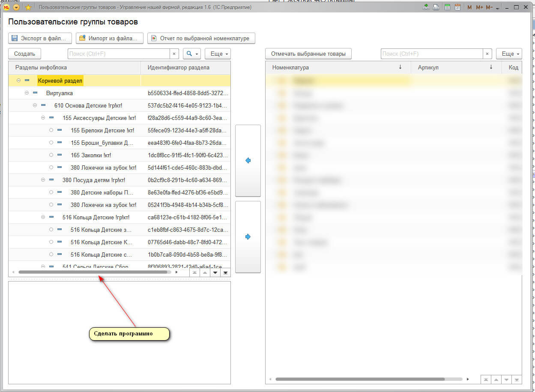Collapse the 516 Кольца Детские group

(x=43, y=217)
